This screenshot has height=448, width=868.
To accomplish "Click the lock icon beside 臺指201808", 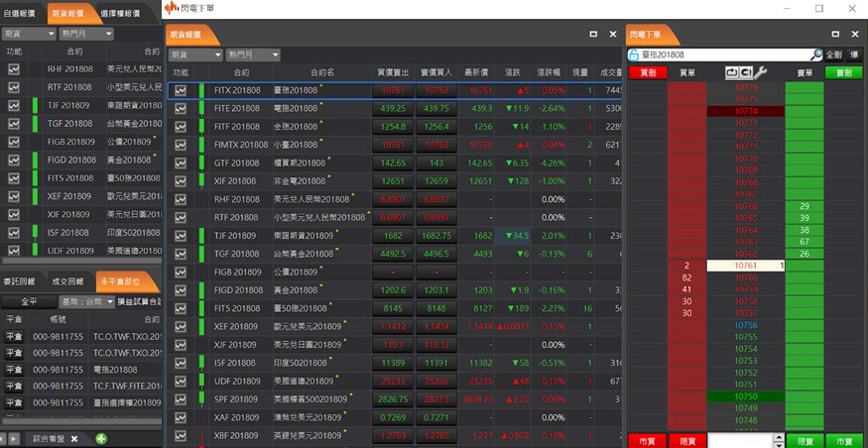I will [632, 55].
